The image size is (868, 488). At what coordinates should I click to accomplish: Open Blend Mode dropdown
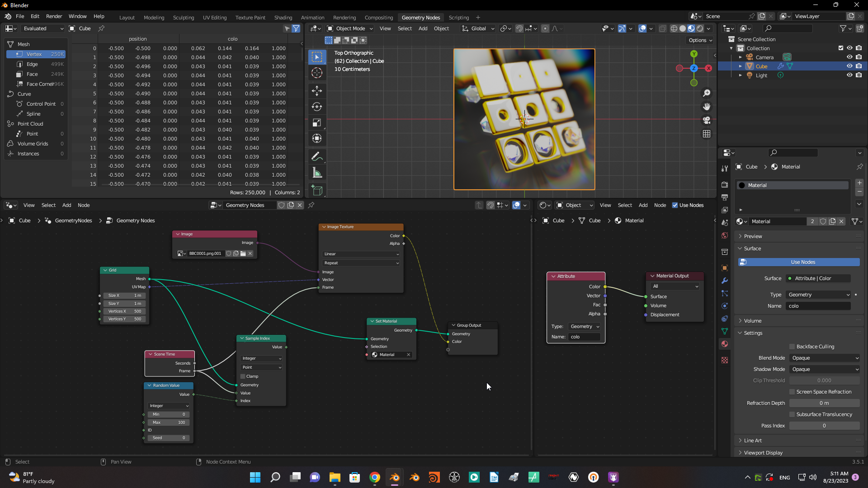click(x=825, y=358)
